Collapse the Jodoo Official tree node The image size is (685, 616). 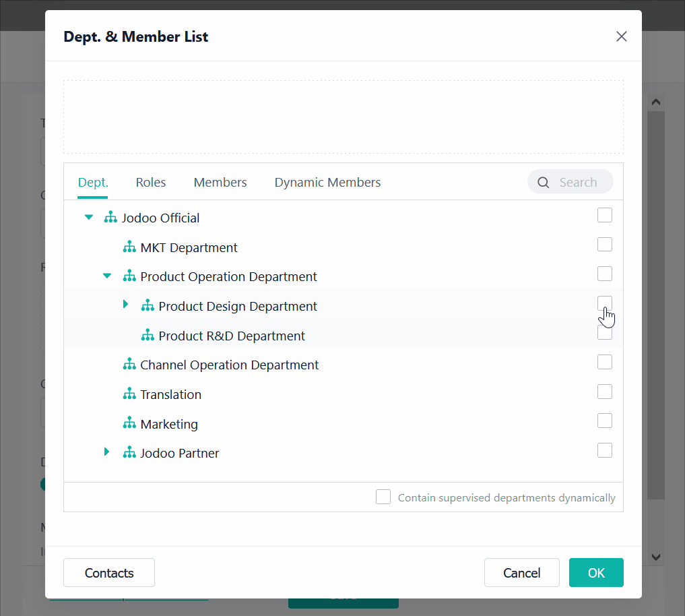click(88, 218)
